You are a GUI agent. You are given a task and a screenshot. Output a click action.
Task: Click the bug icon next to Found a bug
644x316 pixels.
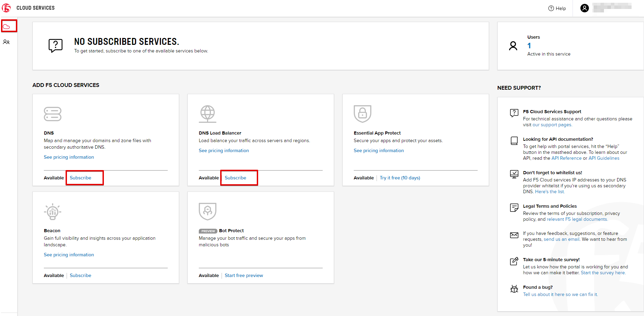pos(514,289)
